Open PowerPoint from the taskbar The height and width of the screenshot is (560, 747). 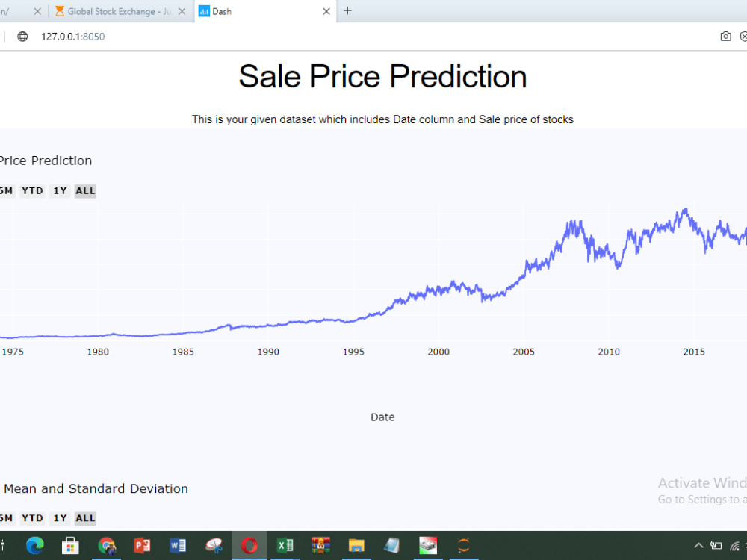[142, 545]
